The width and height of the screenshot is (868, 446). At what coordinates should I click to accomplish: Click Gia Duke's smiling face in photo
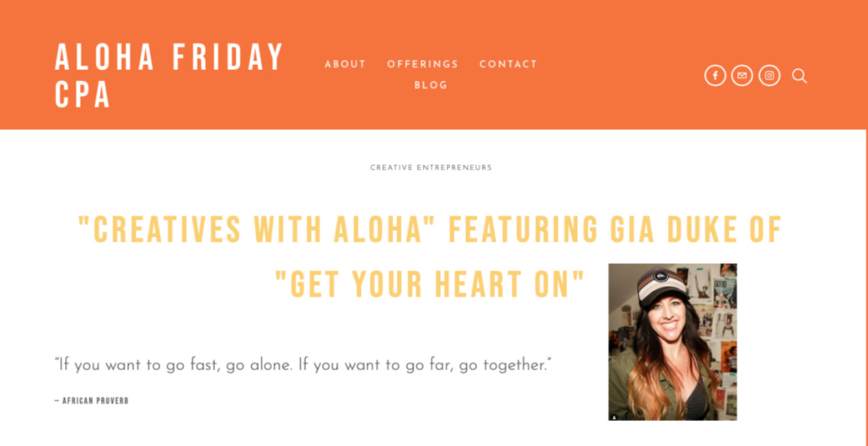pyautogui.click(x=667, y=316)
